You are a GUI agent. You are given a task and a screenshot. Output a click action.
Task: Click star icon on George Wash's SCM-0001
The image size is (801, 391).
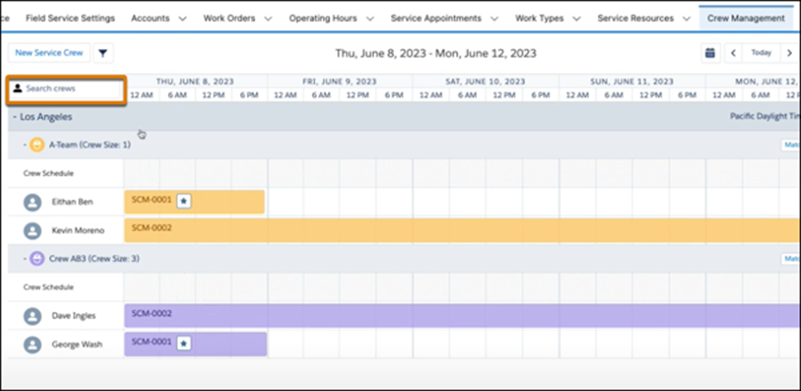pyautogui.click(x=184, y=343)
